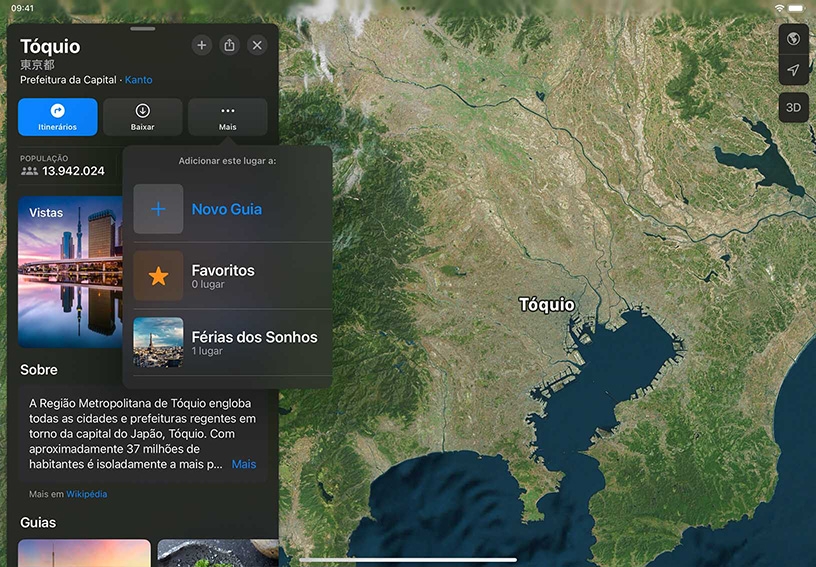Tap the plus icon next to Novo Guia
The image size is (816, 567).
[x=158, y=209]
